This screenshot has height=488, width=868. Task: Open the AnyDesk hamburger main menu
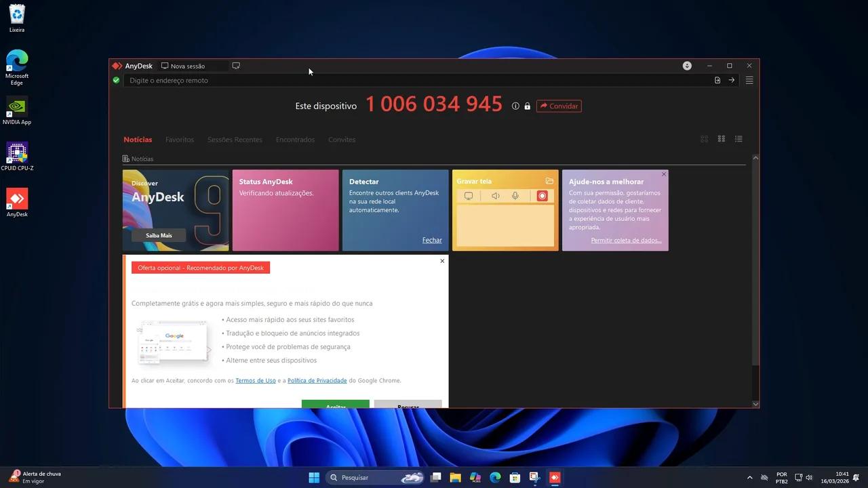749,80
